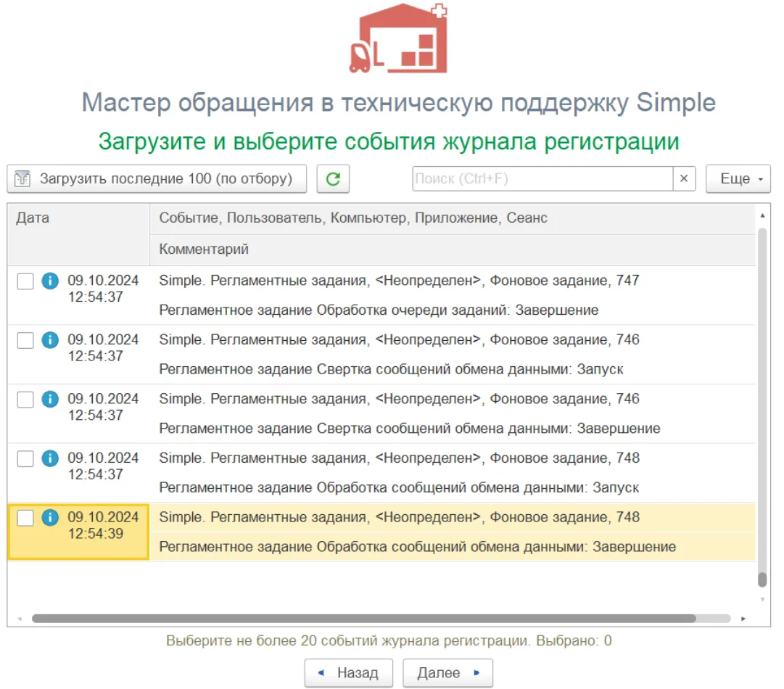Focus the Поиск (Ctrl+F) search field

click(542, 178)
